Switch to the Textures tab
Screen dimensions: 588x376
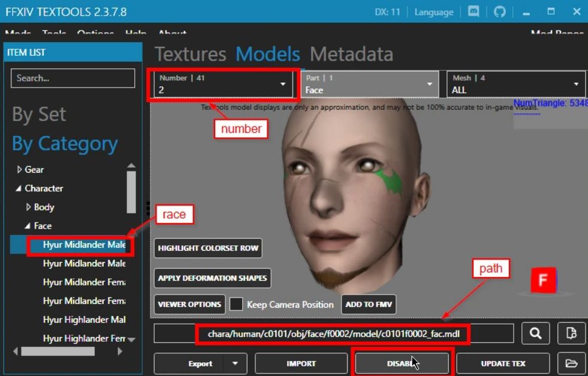pyautogui.click(x=191, y=54)
